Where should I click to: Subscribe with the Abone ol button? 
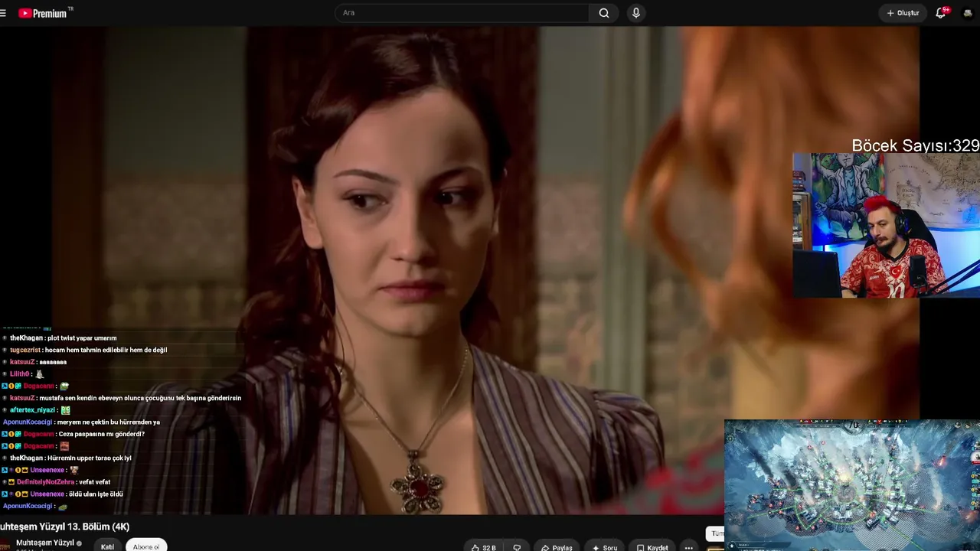pyautogui.click(x=146, y=546)
